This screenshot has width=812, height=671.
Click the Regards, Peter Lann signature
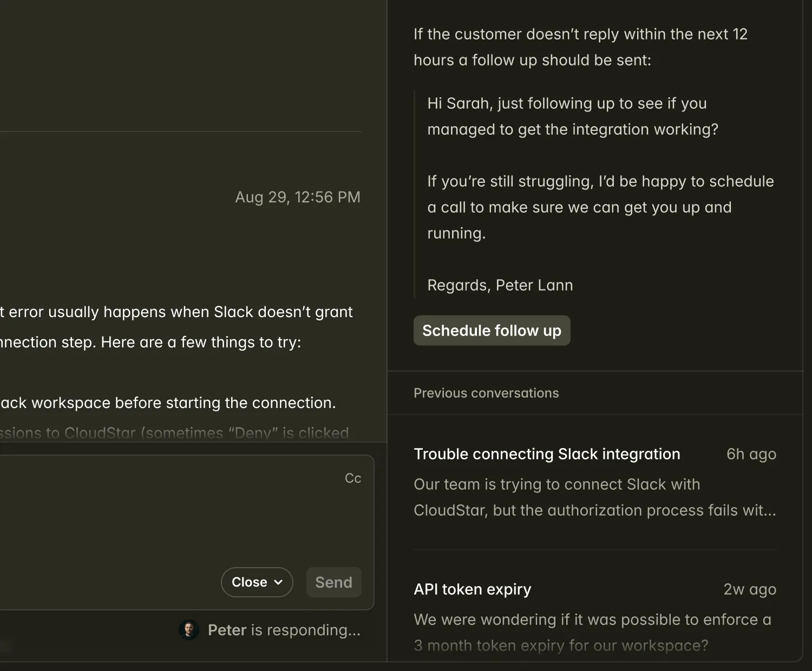pos(500,285)
